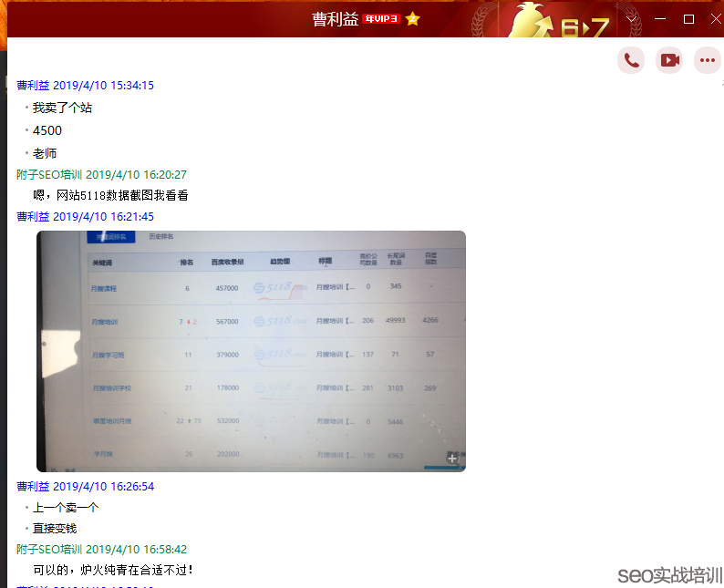Click the message 嗯，网站5118数据截图我看看

point(110,195)
